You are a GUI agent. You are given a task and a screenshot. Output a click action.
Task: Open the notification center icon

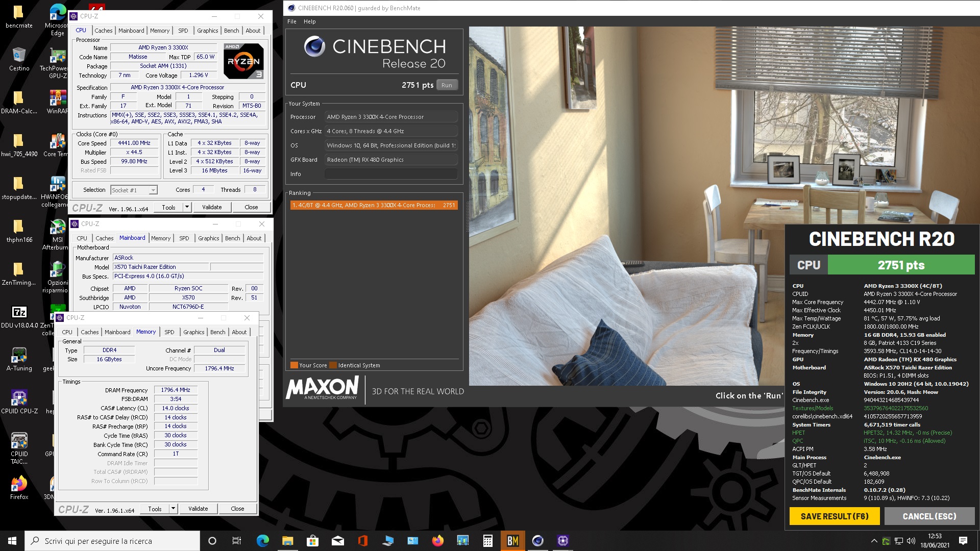pos(963,541)
